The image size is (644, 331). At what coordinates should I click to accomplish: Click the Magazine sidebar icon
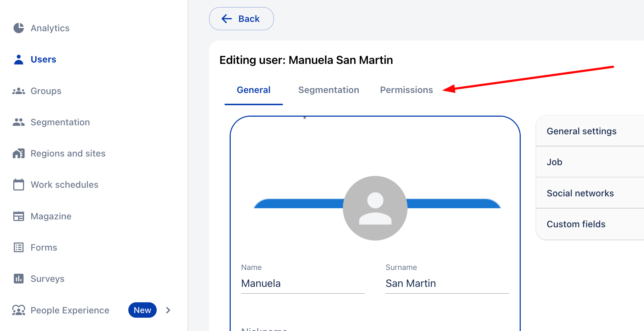coord(19,216)
